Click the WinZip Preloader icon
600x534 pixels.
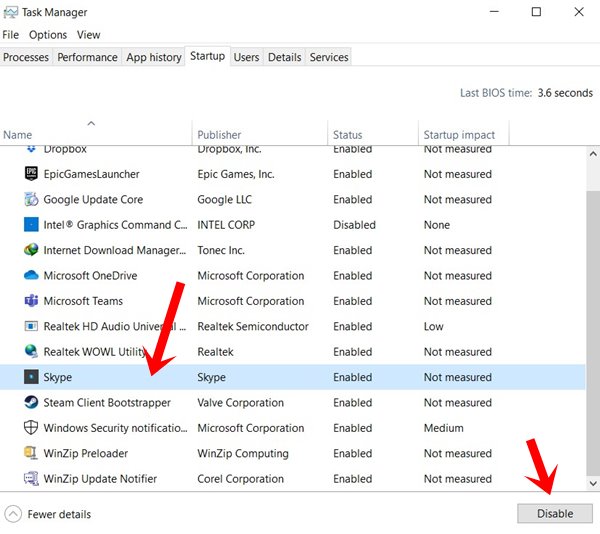click(31, 453)
